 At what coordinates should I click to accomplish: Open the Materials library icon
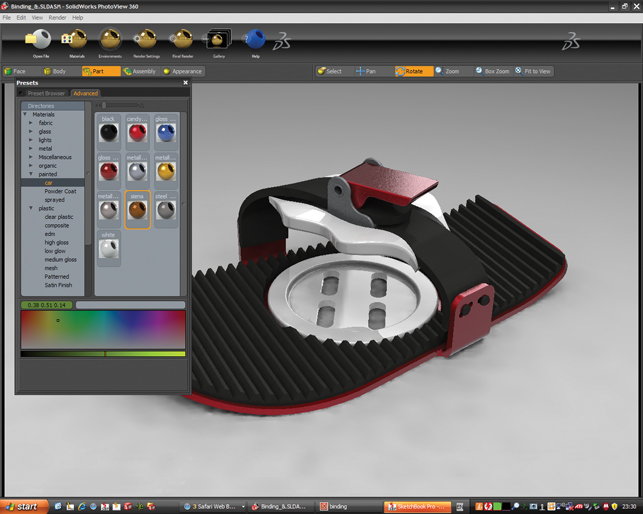pos(76,40)
